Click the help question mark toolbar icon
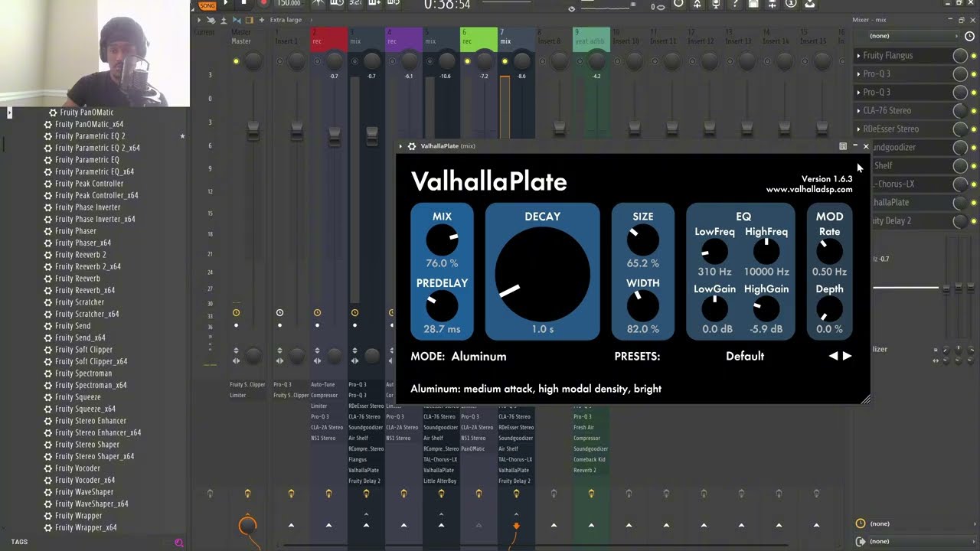Screen dimensions: 980x551 [x=734, y=4]
